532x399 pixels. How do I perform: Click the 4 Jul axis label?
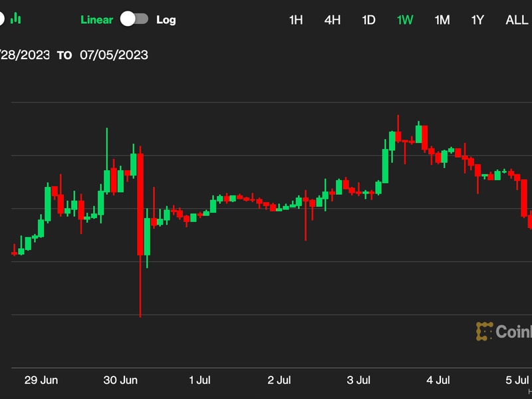click(438, 380)
